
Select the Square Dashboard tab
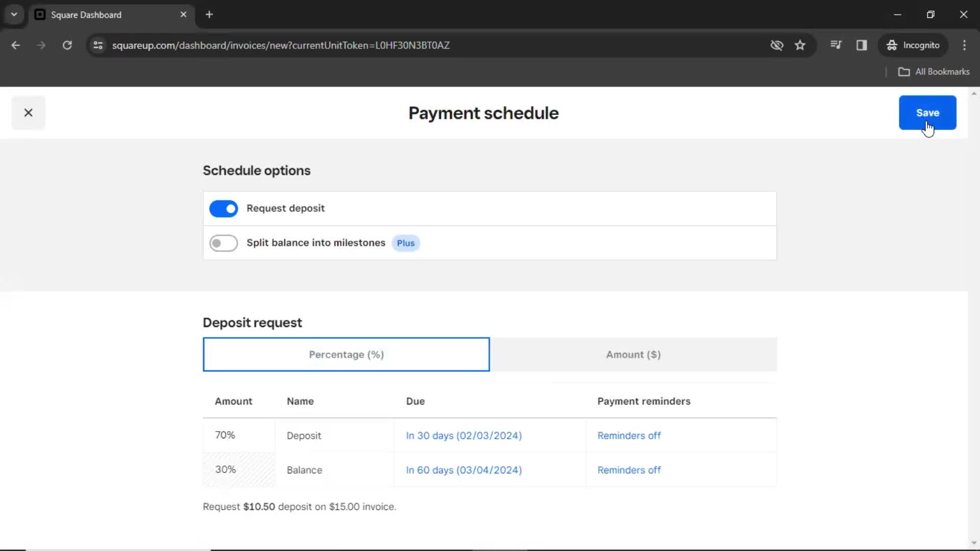(x=111, y=15)
